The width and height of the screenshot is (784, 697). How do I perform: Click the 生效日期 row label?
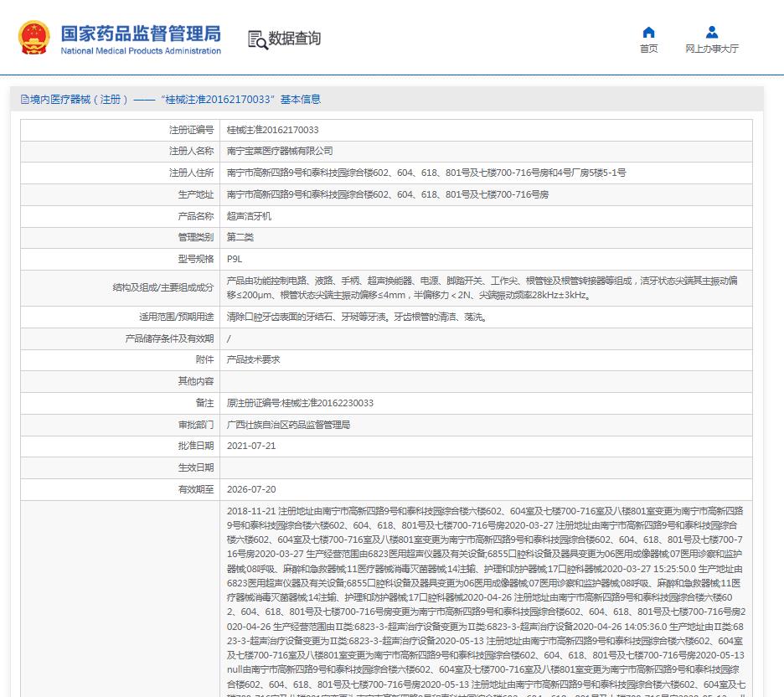point(195,467)
